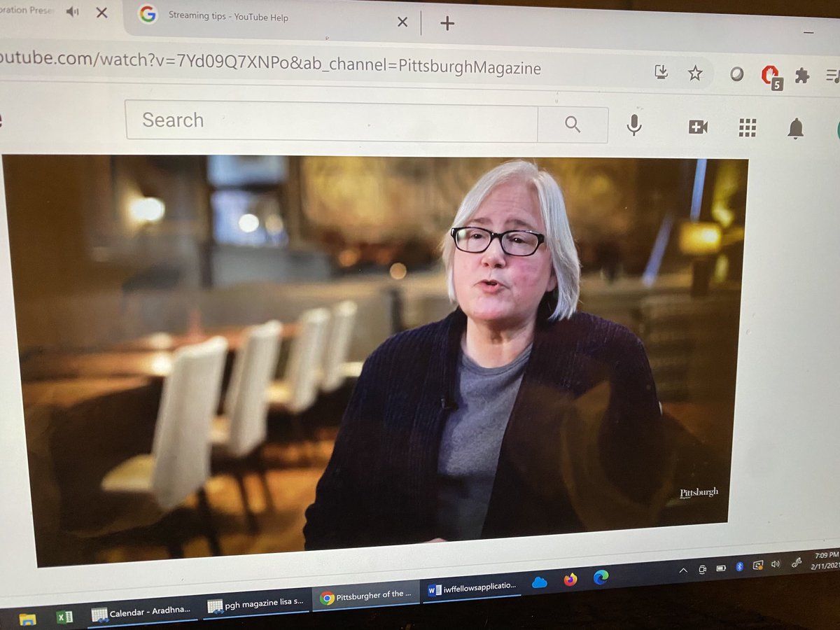Click the Bluetooth tray icon
The image size is (840, 630).
(738, 566)
